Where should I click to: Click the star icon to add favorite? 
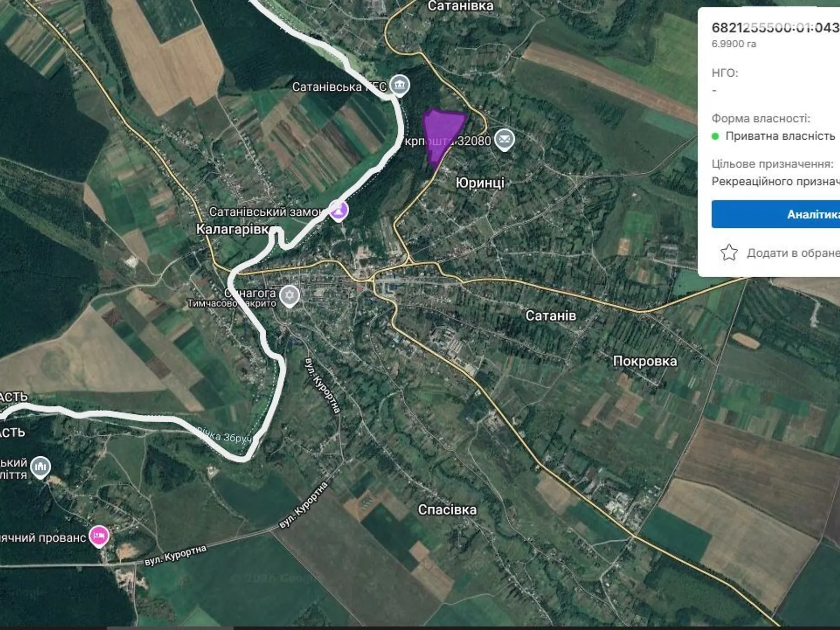point(729,253)
